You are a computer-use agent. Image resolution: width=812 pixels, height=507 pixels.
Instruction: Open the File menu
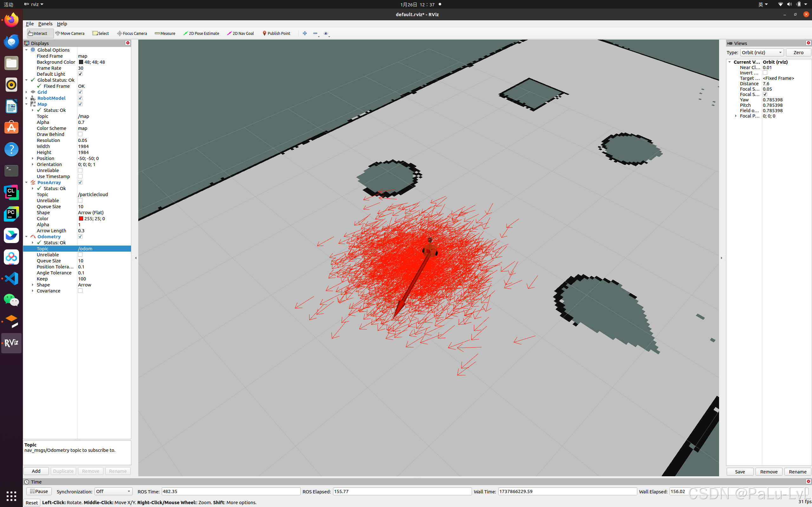click(x=29, y=23)
